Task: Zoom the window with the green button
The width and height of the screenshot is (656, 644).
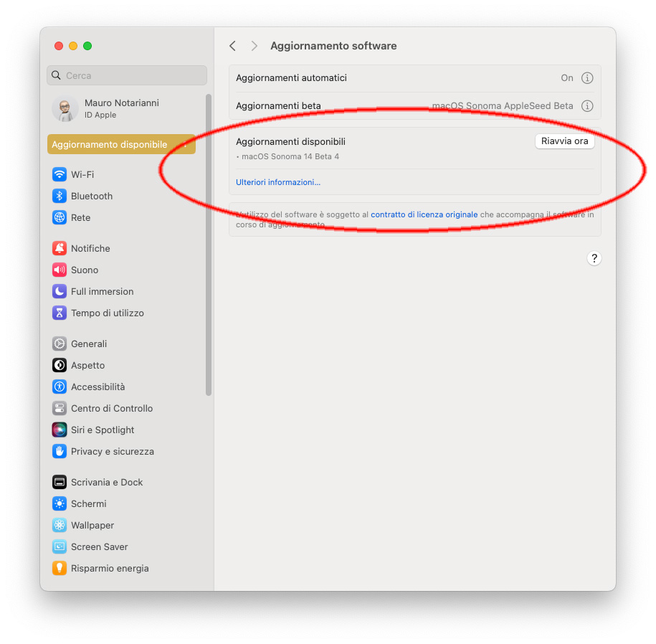Action: [87, 46]
